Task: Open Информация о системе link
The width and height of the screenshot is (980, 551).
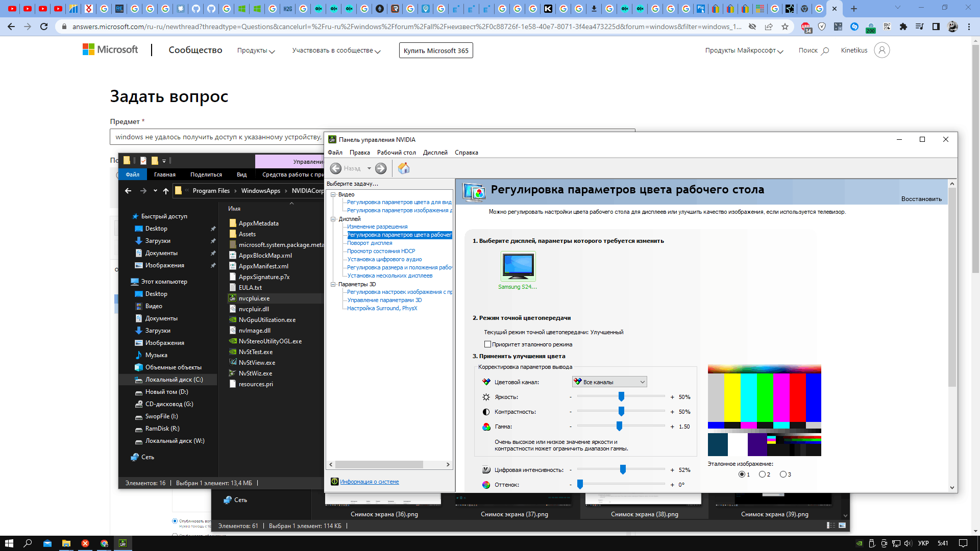Action: [x=370, y=482]
